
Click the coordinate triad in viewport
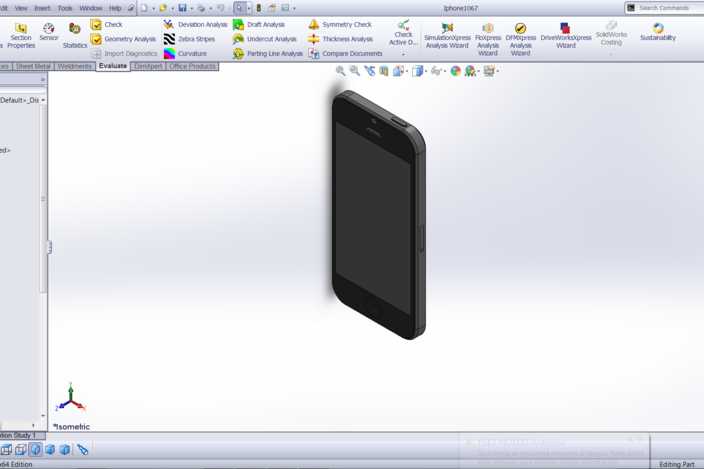tap(70, 398)
